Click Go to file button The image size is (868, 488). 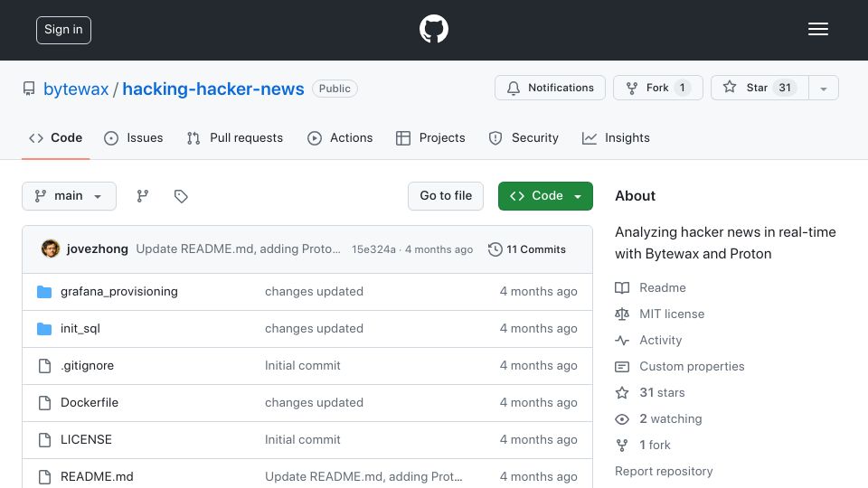tap(446, 196)
